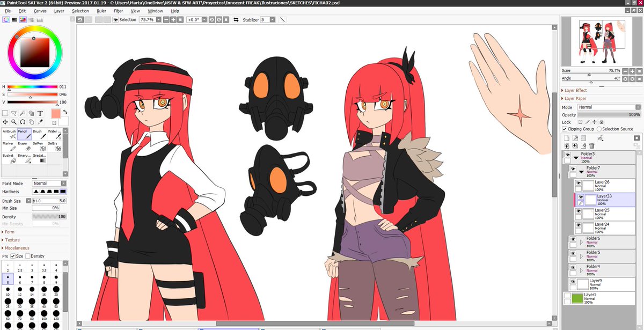The height and width of the screenshot is (330, 644).
Task: Collapse Folder7 in the layer list
Action: coord(582,172)
